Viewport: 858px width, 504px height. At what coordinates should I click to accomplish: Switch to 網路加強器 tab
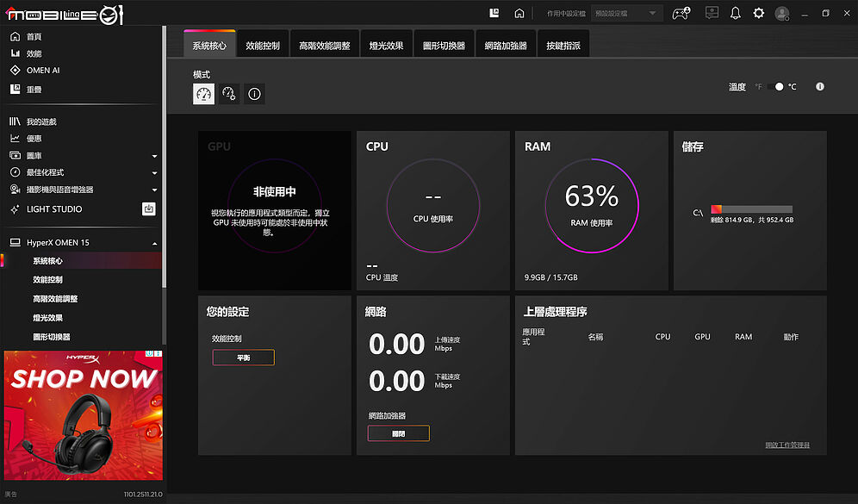tap(506, 46)
